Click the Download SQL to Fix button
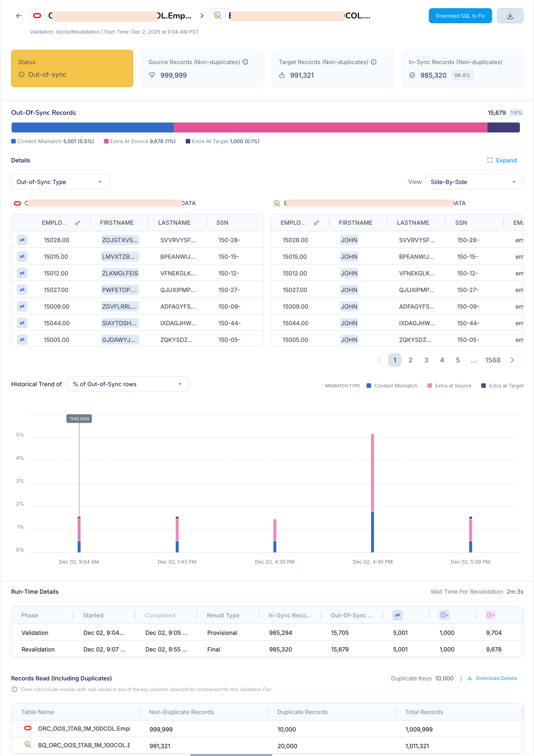 (x=460, y=15)
